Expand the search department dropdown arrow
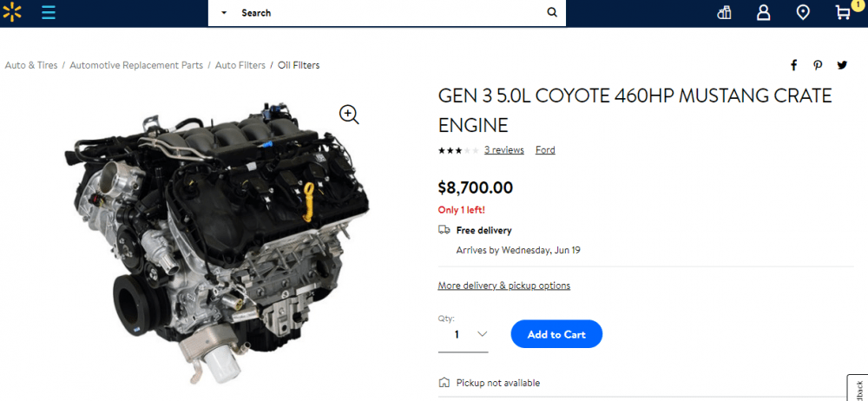Screen dimensions: 868x401 tap(224, 13)
